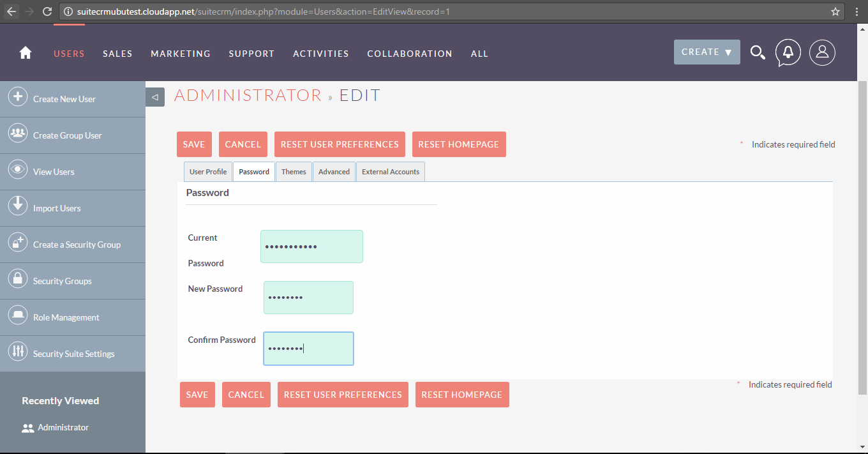Expand the CREATE dropdown button
The width and height of the screenshot is (868, 454).
(x=707, y=52)
